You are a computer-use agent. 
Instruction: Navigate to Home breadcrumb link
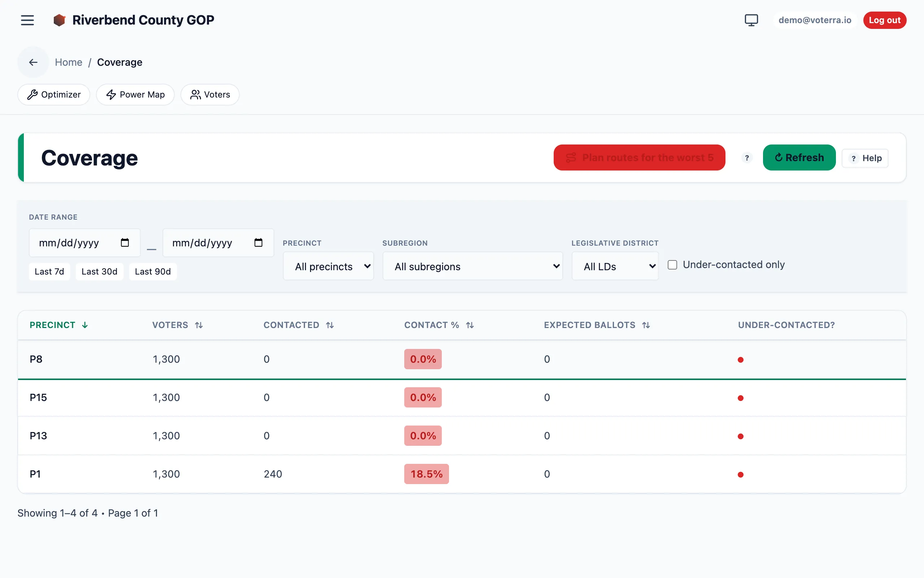pos(69,62)
